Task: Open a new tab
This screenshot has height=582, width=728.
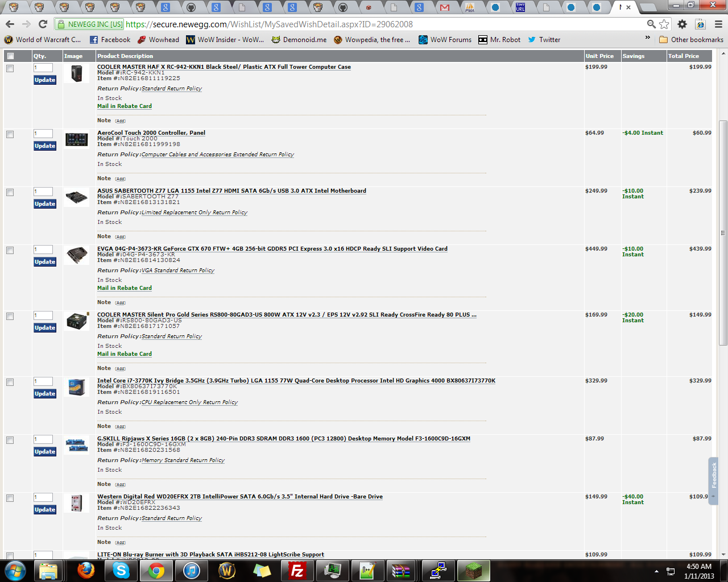Action: 647,8
